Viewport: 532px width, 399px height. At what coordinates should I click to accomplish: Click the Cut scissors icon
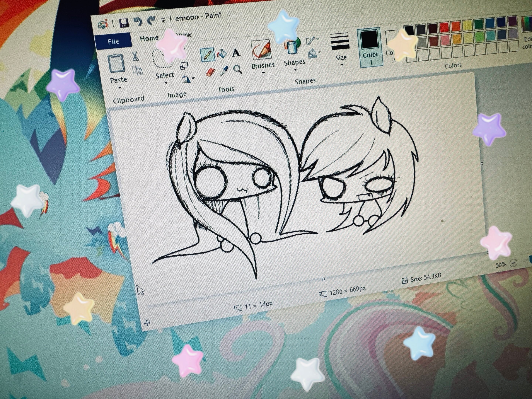(135, 57)
